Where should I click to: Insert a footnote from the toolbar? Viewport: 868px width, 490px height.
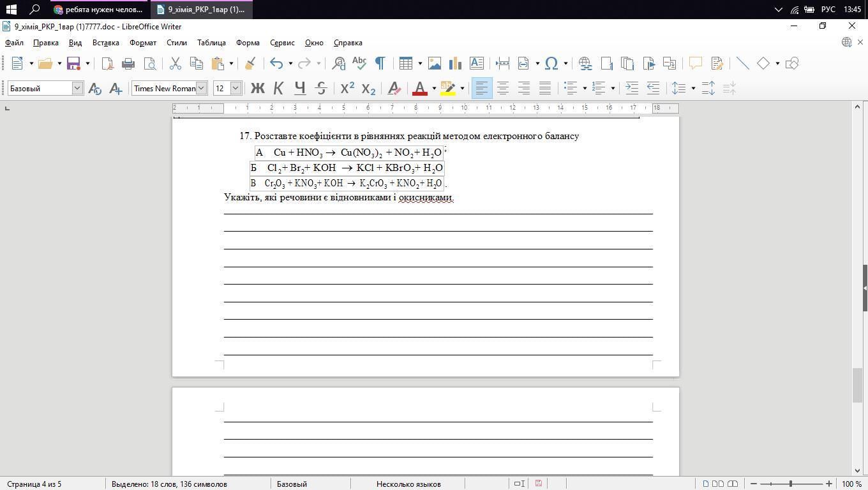[x=606, y=63]
